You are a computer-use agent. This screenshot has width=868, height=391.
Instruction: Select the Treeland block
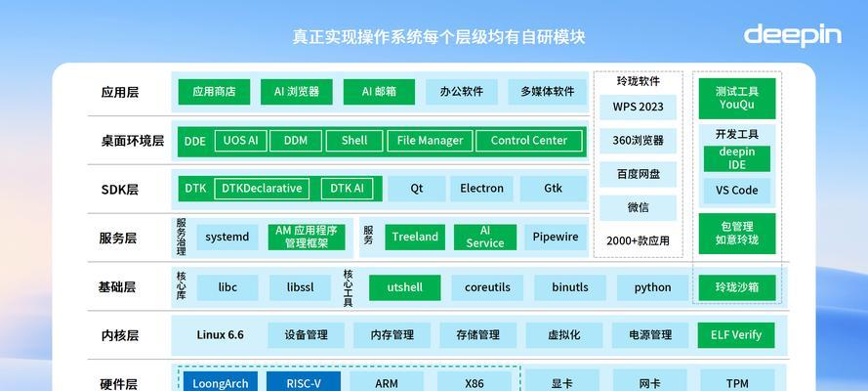pyautogui.click(x=415, y=237)
